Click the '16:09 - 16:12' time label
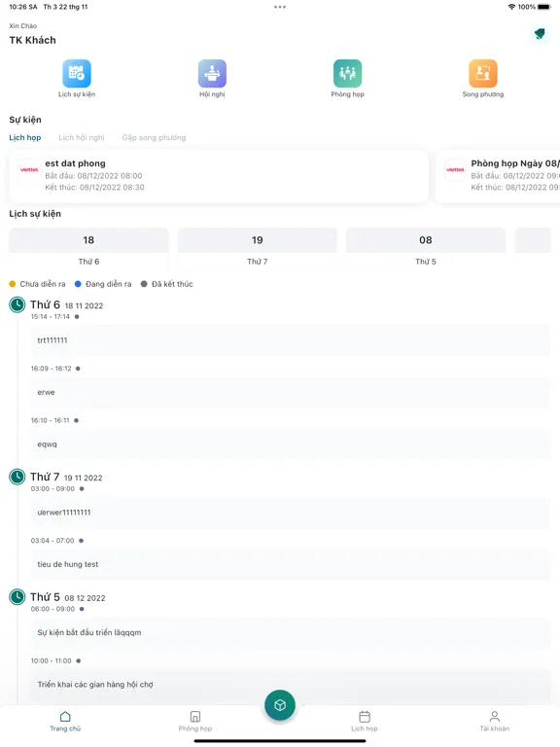 coord(51,369)
